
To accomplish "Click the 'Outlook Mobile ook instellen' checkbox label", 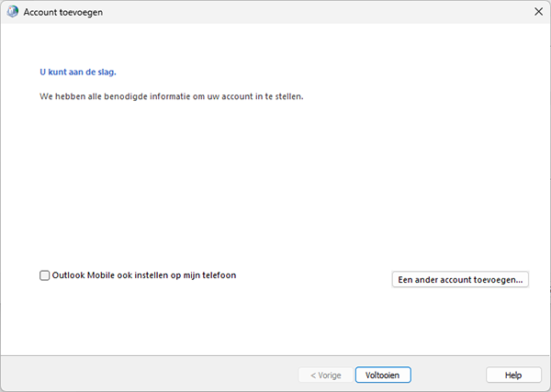I will [144, 275].
